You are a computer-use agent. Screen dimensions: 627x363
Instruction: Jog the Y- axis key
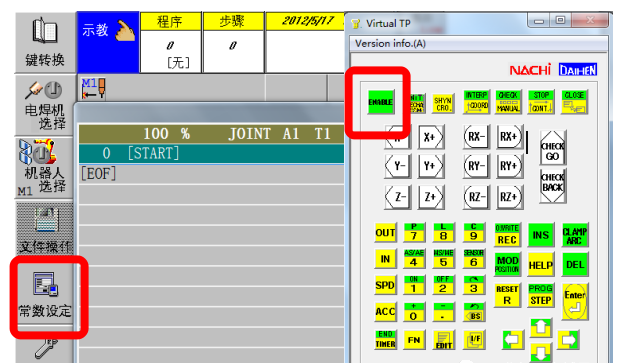point(397,166)
